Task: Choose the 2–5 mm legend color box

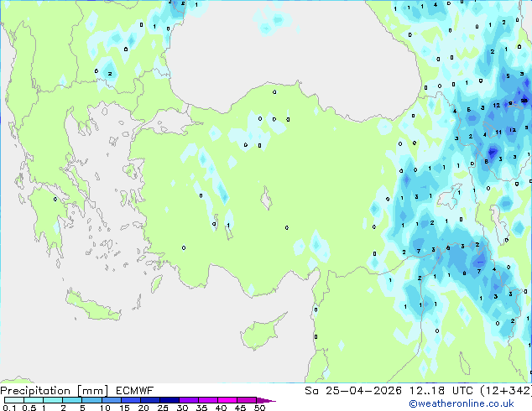Action: (x=72, y=400)
